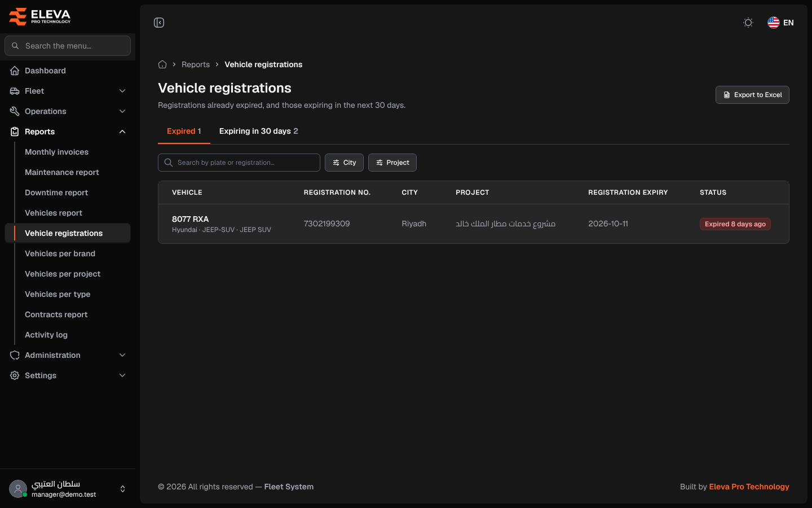Screen dimensions: 812x508
Task: Click the CITY column header
Action: (x=410, y=192)
